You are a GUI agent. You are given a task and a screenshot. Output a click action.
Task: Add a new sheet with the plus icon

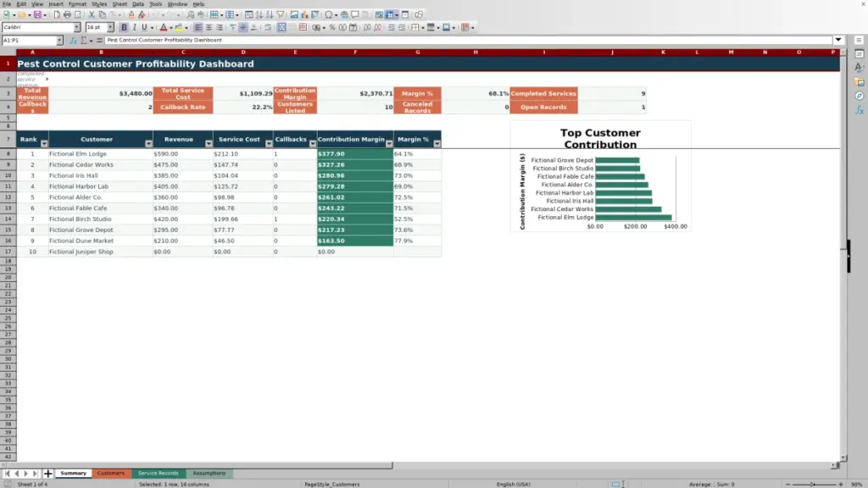click(47, 474)
